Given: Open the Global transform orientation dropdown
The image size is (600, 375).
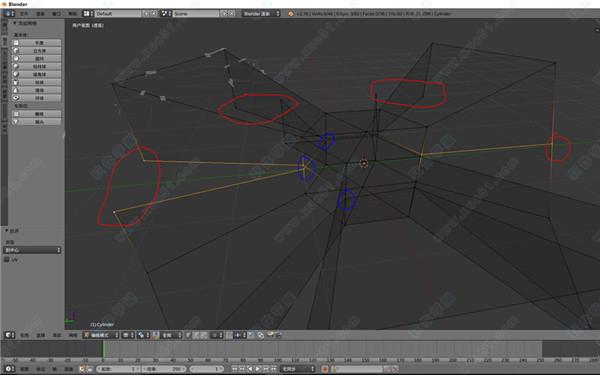Looking at the screenshot, I should click(x=171, y=335).
